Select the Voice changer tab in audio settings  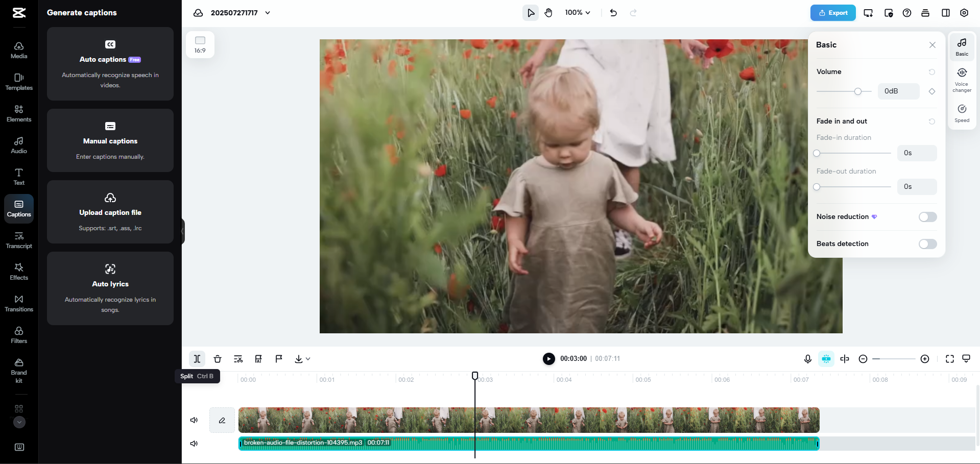coord(962,79)
